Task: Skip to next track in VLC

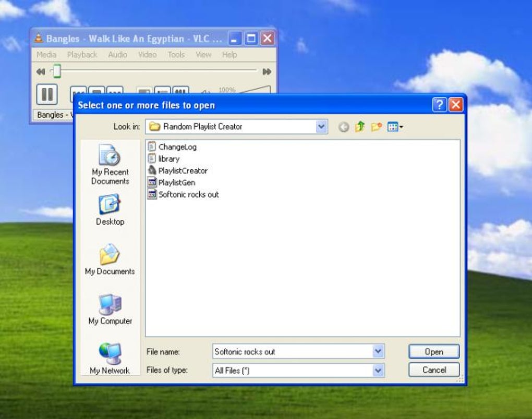Action: pyautogui.click(x=115, y=91)
